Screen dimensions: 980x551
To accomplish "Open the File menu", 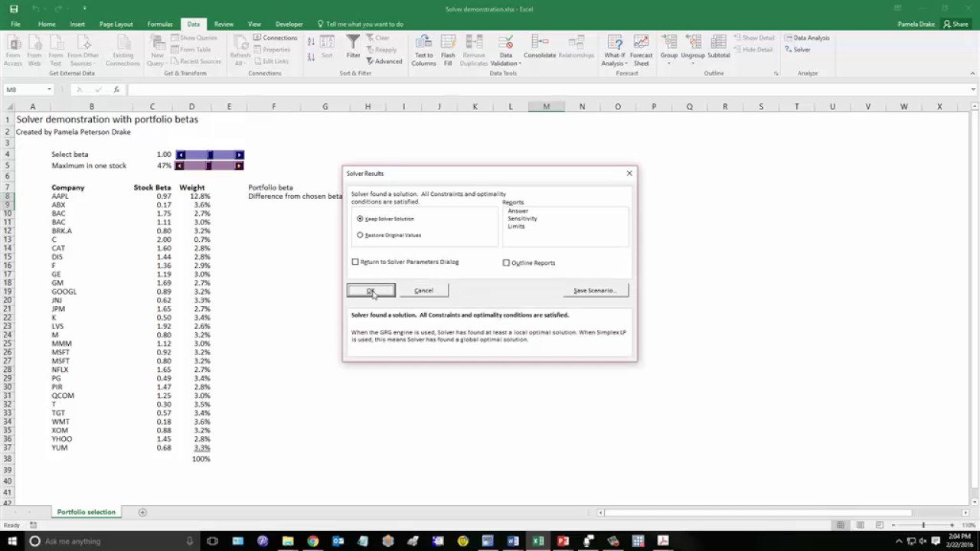I will [x=15, y=24].
